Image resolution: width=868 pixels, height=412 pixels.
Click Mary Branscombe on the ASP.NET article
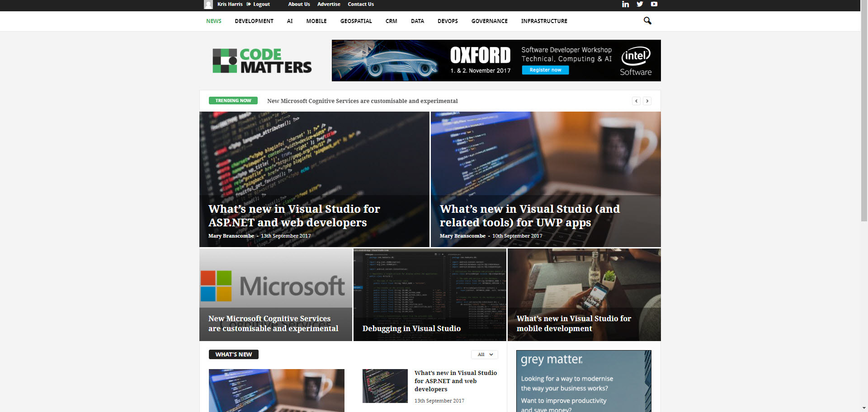click(x=231, y=236)
